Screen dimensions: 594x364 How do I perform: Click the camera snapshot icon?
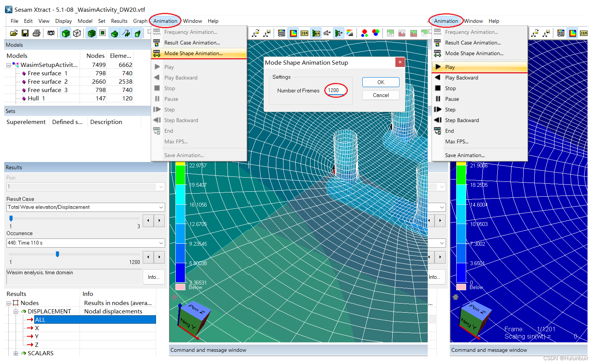click(51, 33)
